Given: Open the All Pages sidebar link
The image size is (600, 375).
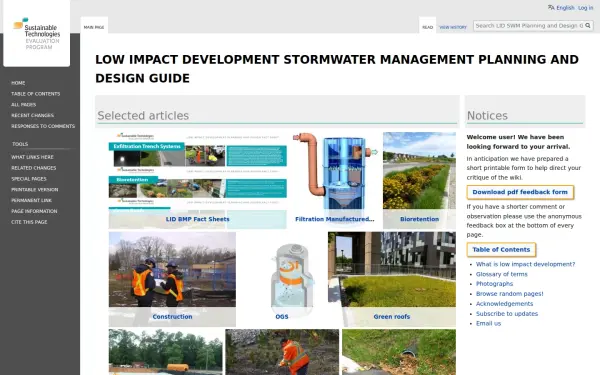Looking at the screenshot, I should (x=23, y=104).
